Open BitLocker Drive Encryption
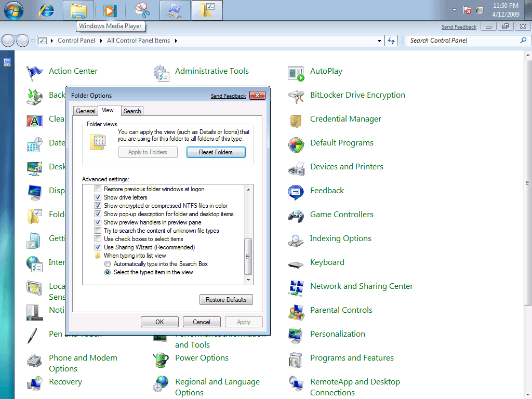The width and height of the screenshot is (532, 399). [358, 95]
